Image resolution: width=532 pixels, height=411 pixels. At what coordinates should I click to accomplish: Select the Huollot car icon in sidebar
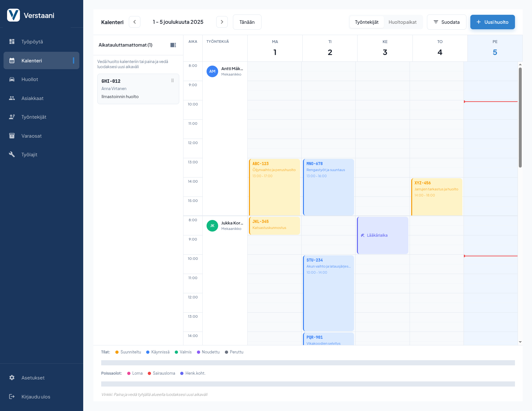12,79
